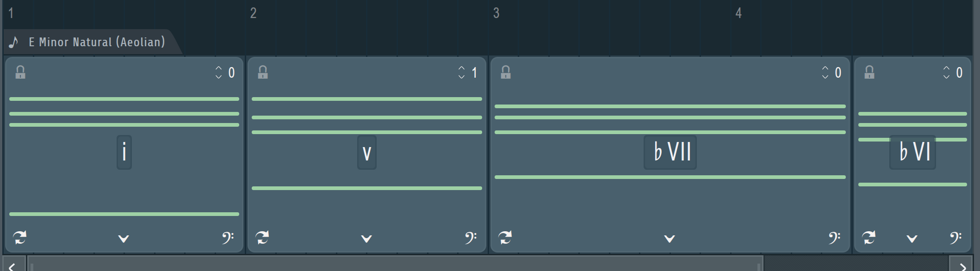The width and height of the screenshot is (980, 271).
Task: Click the bVI chord label button
Action: [912, 152]
